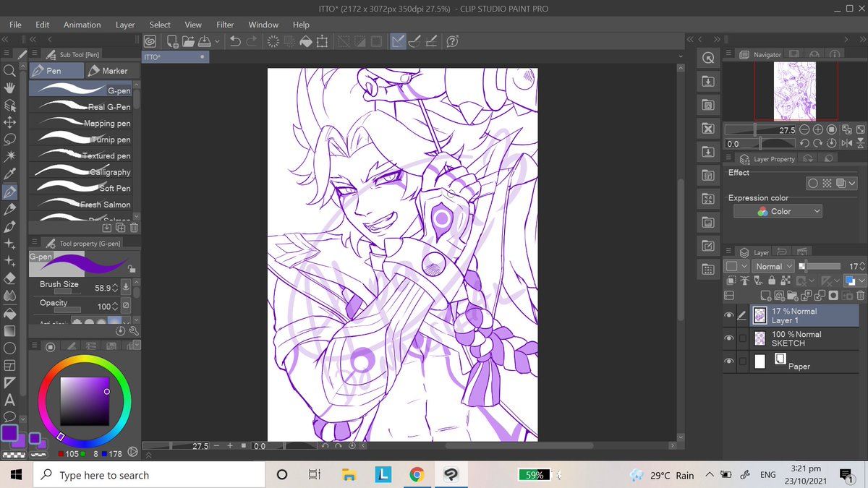Select the Mapping pen brush
This screenshot has height=488, width=868.
point(81,124)
